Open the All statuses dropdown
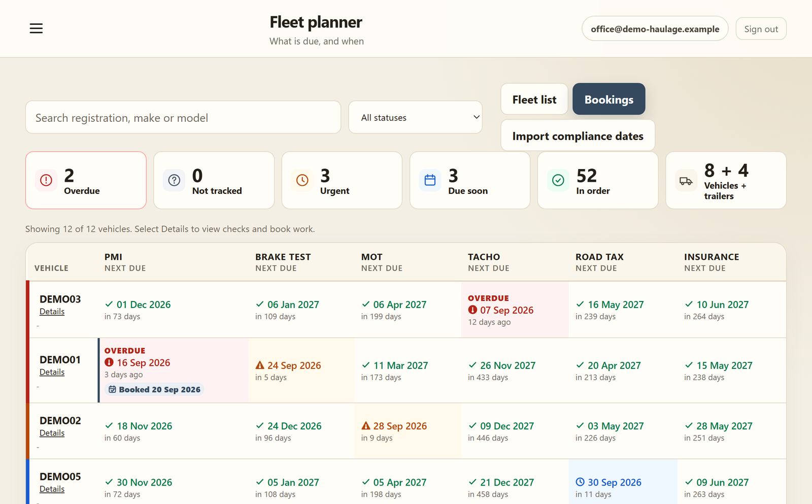812x504 pixels. tap(415, 117)
